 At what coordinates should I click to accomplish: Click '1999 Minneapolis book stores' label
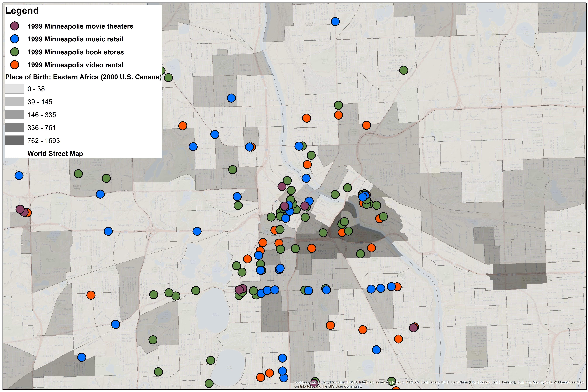pyautogui.click(x=76, y=52)
